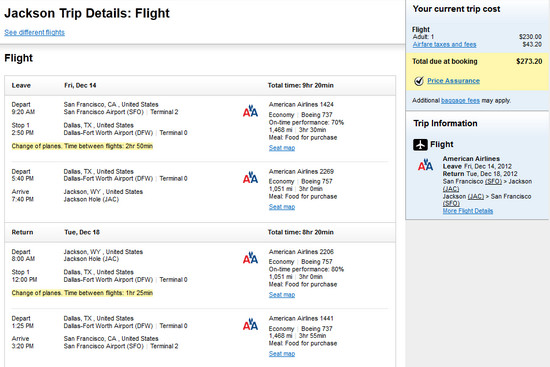Screen dimensions: 550x367
Task: View Seat map for American Airlines 1424
Action: pos(282,148)
